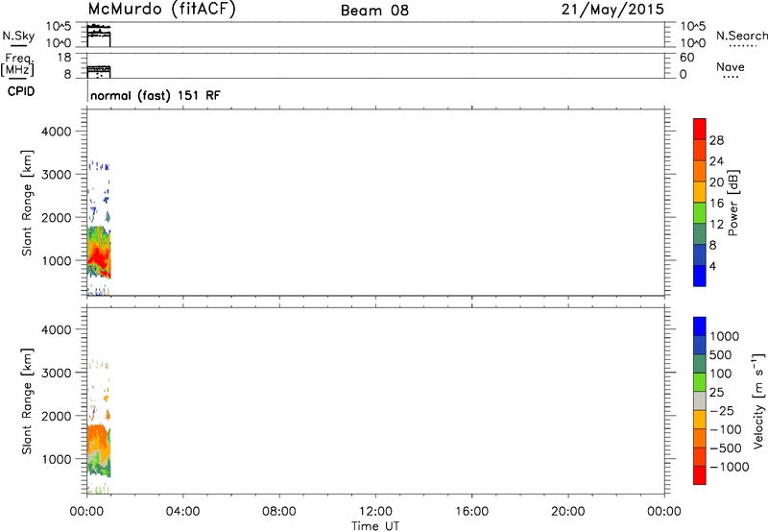Click the 12:00 time axis label

click(x=375, y=512)
